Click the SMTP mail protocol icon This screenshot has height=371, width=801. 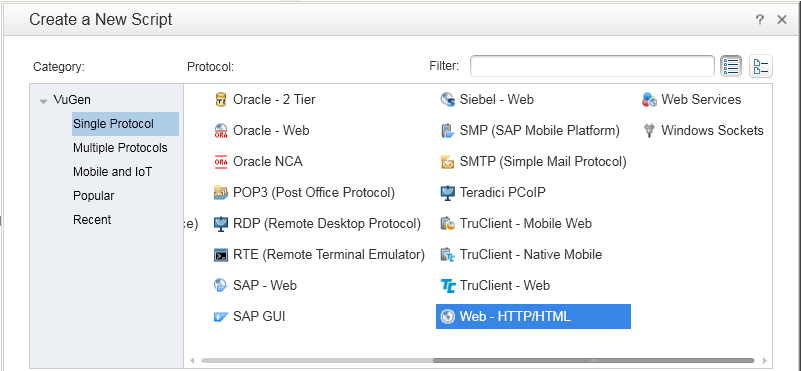coord(447,161)
